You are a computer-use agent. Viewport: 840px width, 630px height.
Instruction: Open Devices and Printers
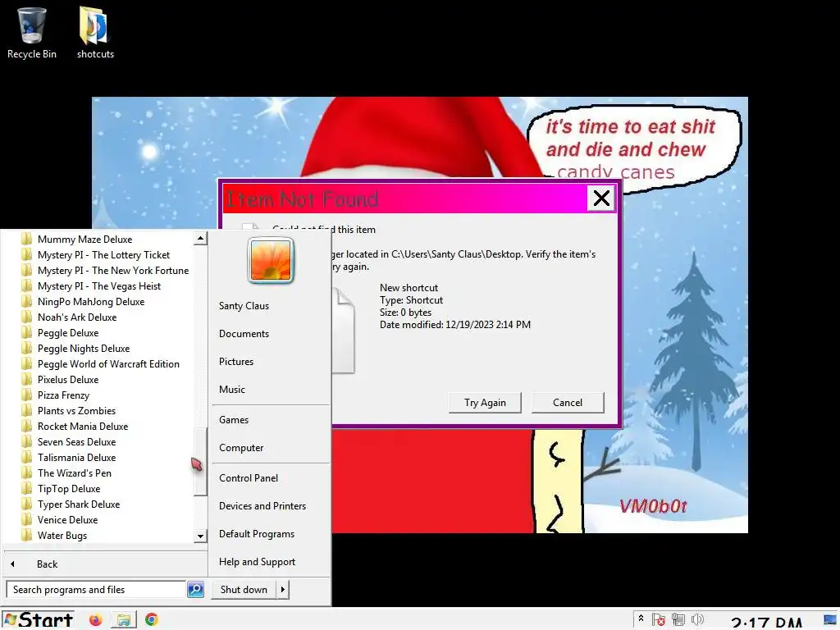(x=262, y=505)
